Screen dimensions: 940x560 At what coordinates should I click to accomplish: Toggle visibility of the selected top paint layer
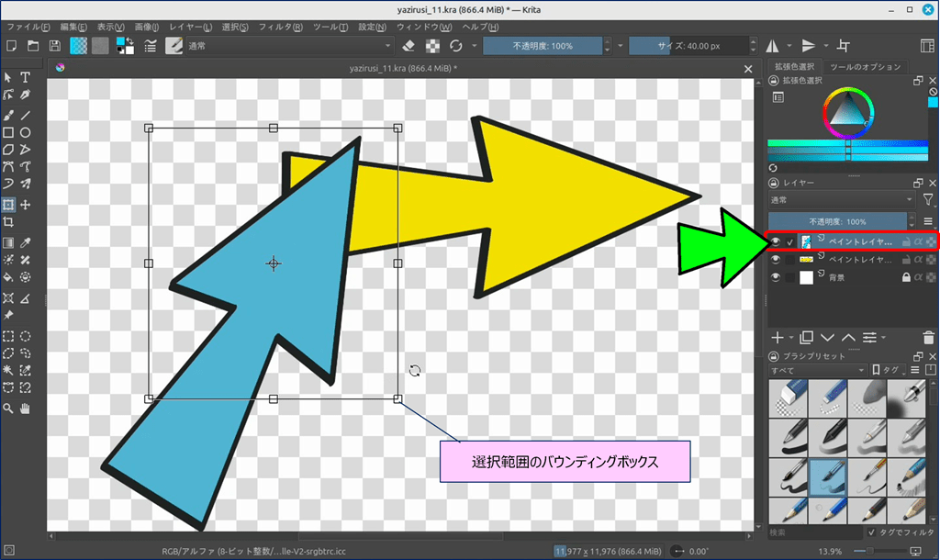tap(776, 241)
